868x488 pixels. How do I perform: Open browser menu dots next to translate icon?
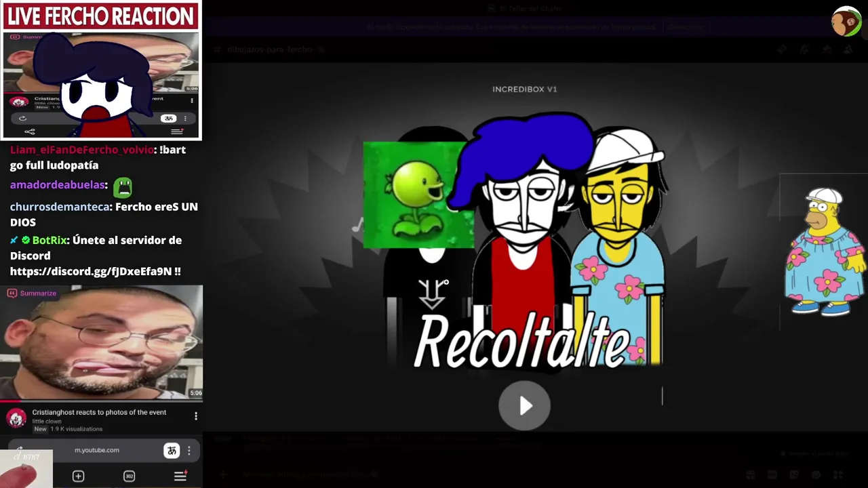(189, 450)
